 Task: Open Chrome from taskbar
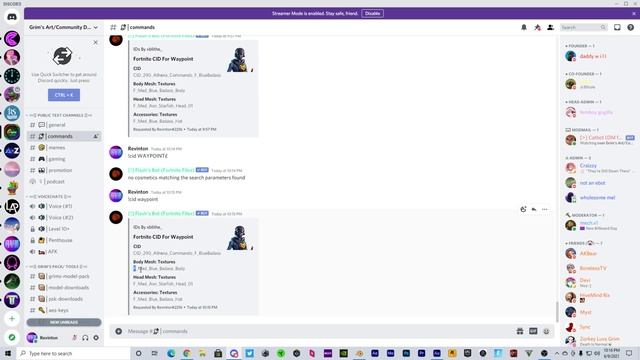[x=187, y=353]
